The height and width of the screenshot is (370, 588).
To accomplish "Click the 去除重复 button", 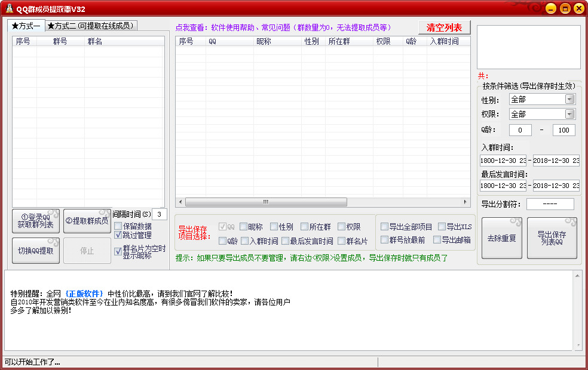I will tap(502, 238).
